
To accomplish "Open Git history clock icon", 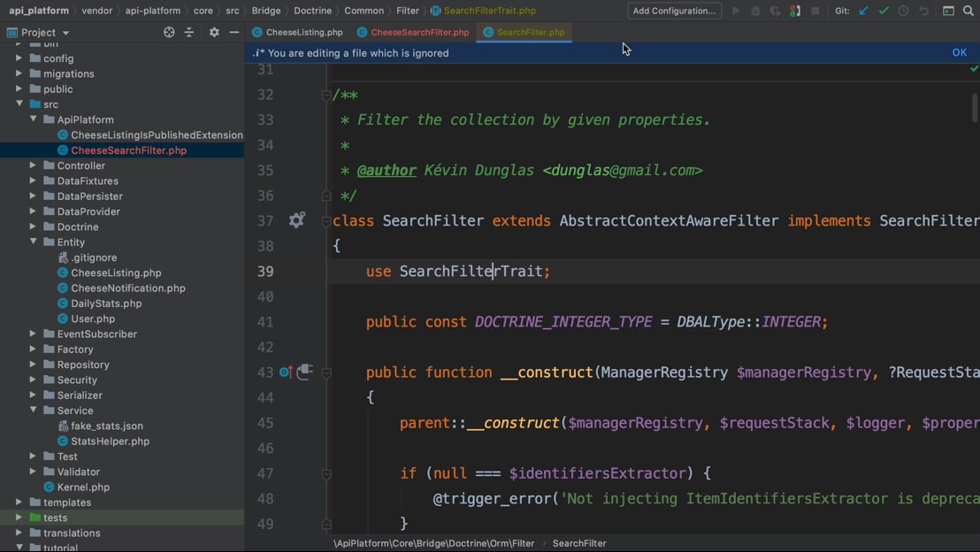I will [x=904, y=11].
